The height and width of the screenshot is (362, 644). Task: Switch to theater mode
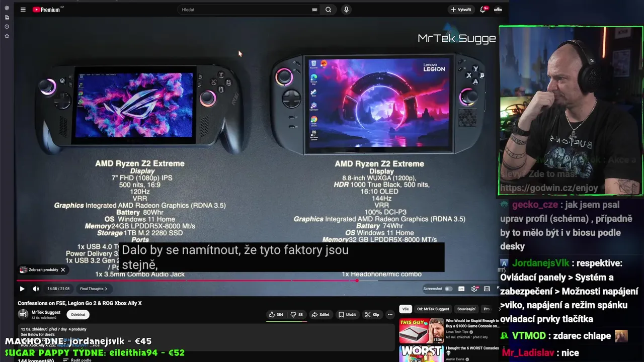coord(487,289)
